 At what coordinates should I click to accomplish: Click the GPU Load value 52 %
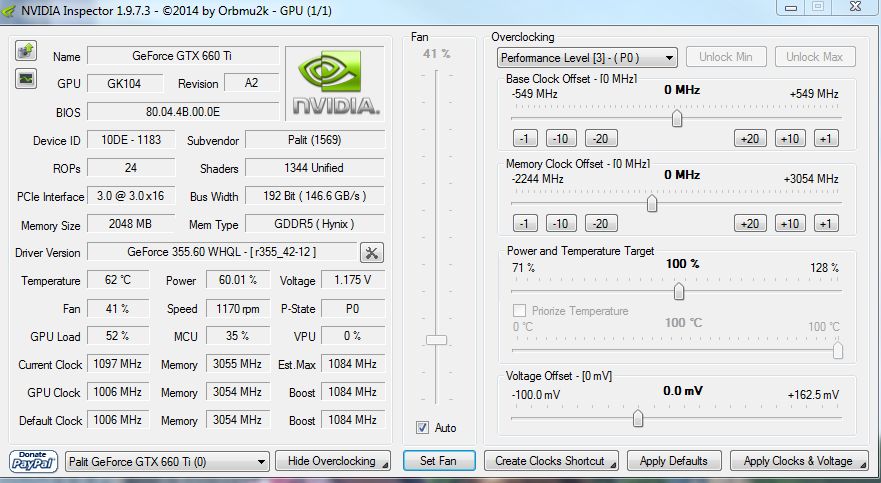pos(118,336)
